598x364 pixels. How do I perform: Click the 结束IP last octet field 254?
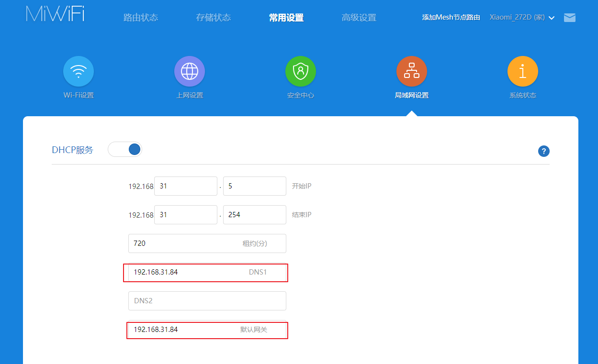coord(255,215)
